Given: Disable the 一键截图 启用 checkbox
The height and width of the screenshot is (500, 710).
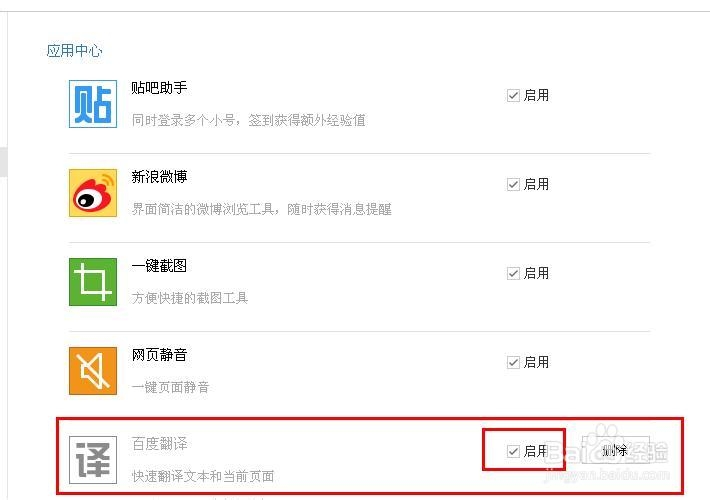Looking at the screenshot, I should click(x=513, y=274).
